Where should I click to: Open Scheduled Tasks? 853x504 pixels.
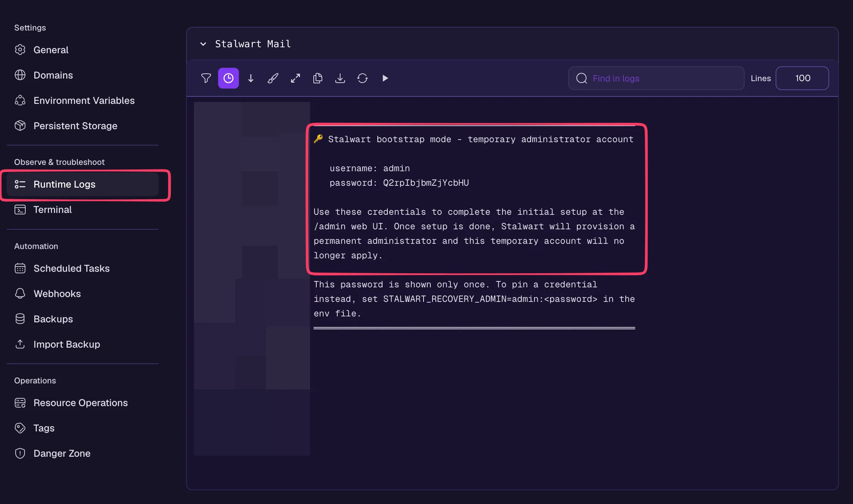(x=83, y=268)
